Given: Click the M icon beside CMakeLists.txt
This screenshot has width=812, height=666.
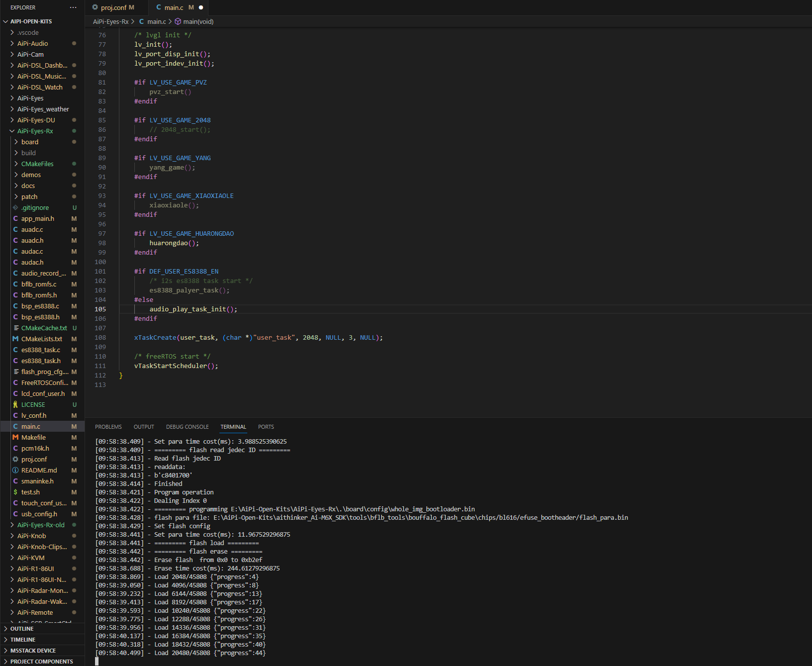Looking at the screenshot, I should click(x=15, y=339).
